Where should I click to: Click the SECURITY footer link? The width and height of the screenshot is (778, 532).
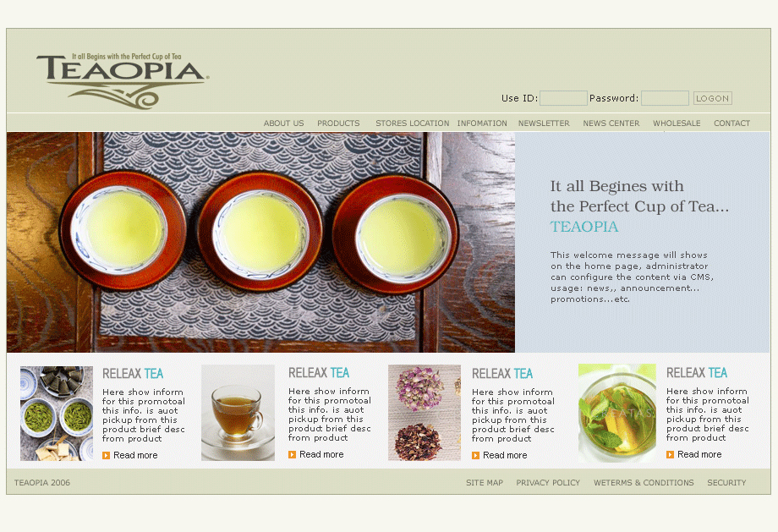726,482
